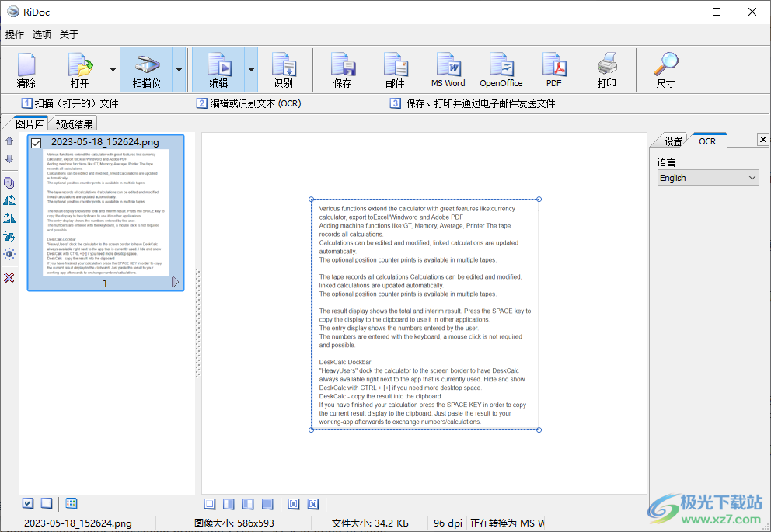Screen dimensions: 771x532
Task: Click the 保存 (Save) toolbar icon
Action: point(342,70)
